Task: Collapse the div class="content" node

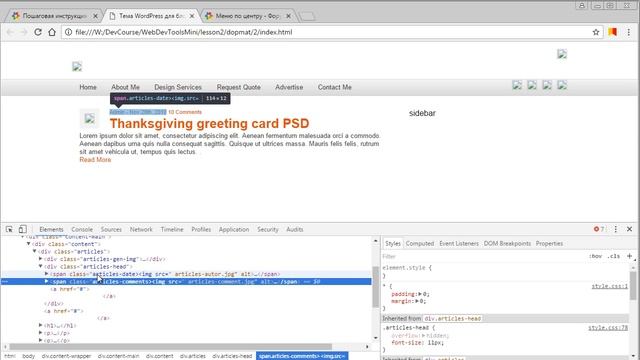Action: 29,244
